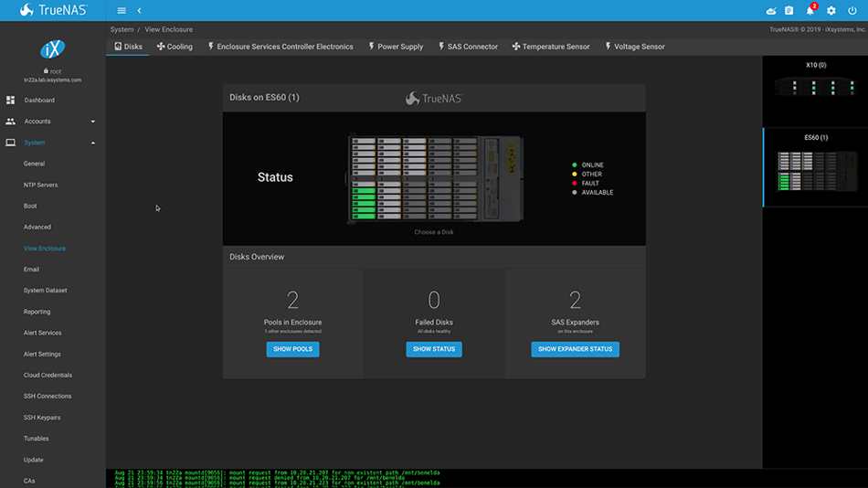Image resolution: width=868 pixels, height=488 pixels.
Task: Open the Accounts sidebar menu
Action: [x=37, y=122]
